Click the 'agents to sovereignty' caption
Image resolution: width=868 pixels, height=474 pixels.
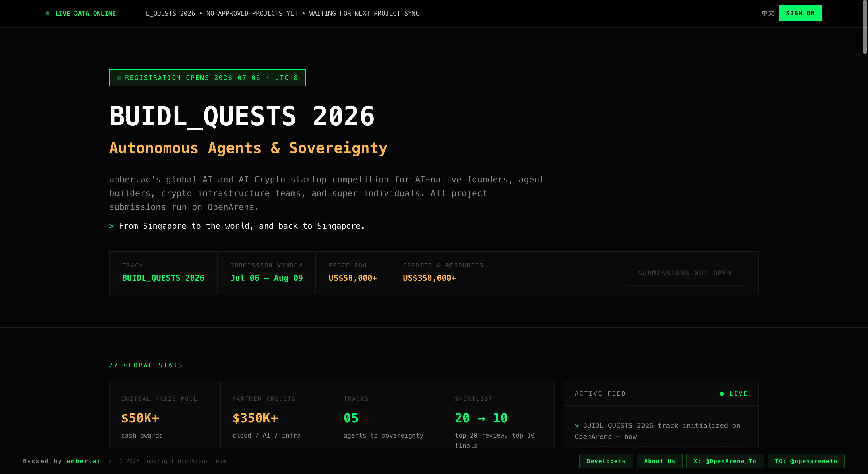pos(383,435)
